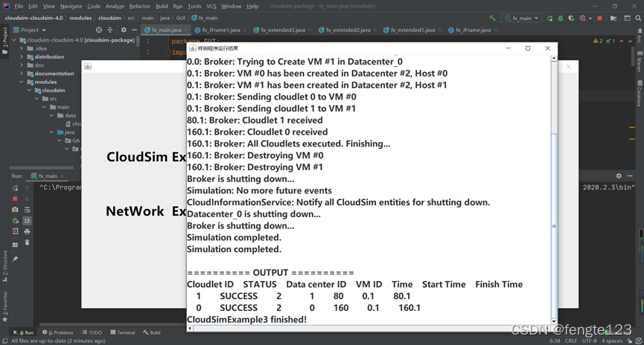Switch to fx_JFrame1.java editor tab
This screenshot has width=644, height=345.
pyautogui.click(x=220, y=30)
